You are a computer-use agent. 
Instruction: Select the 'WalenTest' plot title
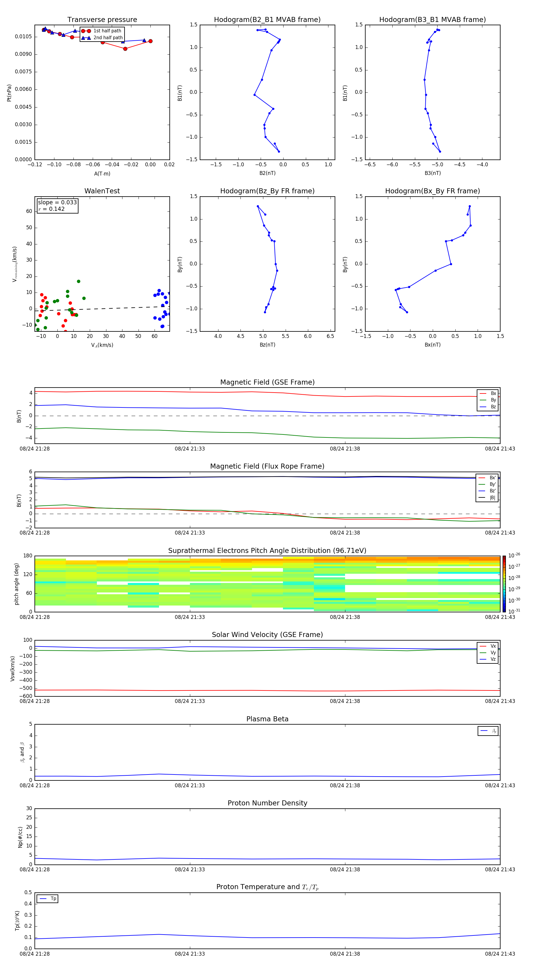tap(102, 191)
